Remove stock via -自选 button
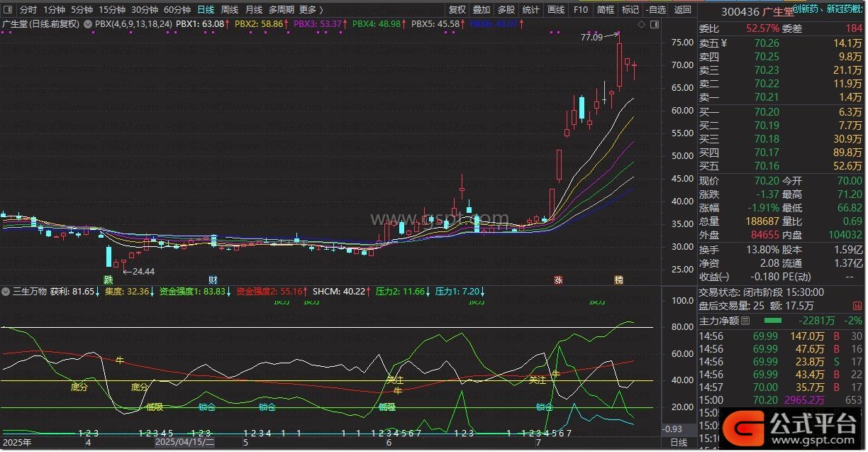The height and width of the screenshot is (452, 868). click(x=656, y=10)
